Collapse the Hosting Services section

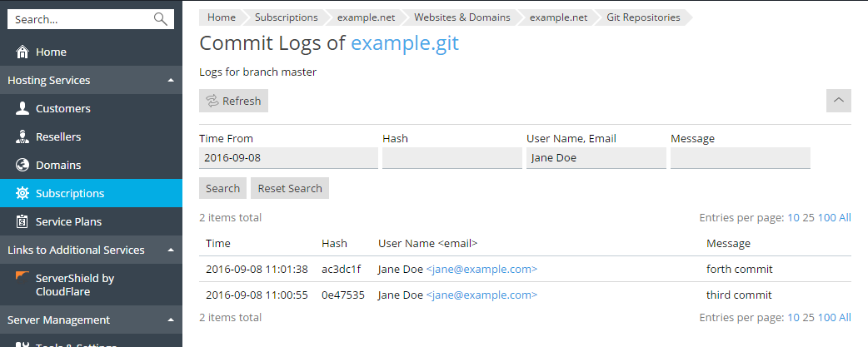171,81
